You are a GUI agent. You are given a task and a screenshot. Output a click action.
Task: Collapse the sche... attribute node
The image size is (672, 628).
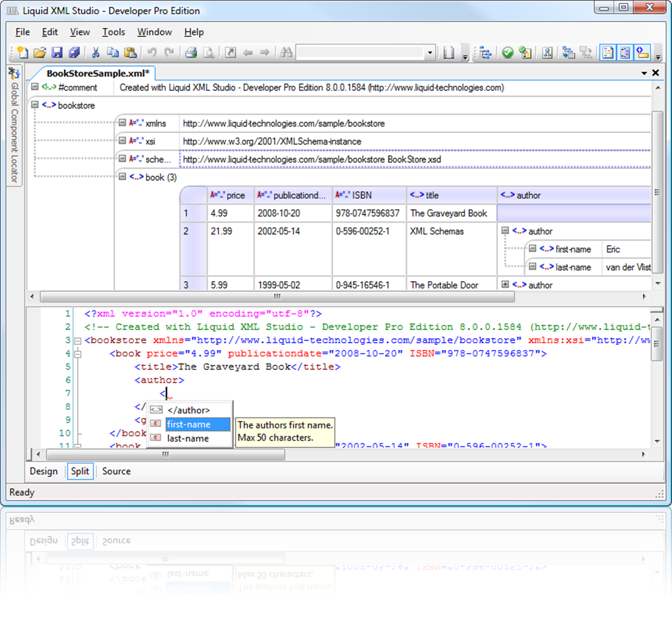(x=122, y=159)
